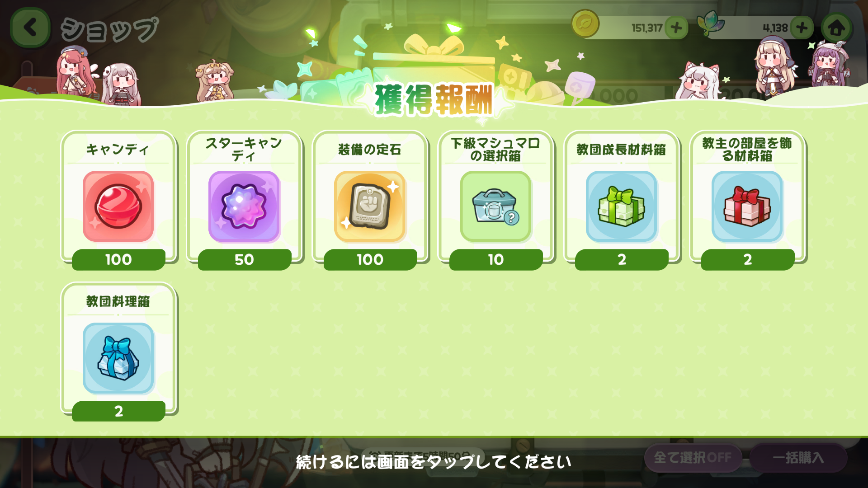The width and height of the screenshot is (868, 488).
Task: Select the blue 教団料理箱 gift box
Action: tap(118, 358)
